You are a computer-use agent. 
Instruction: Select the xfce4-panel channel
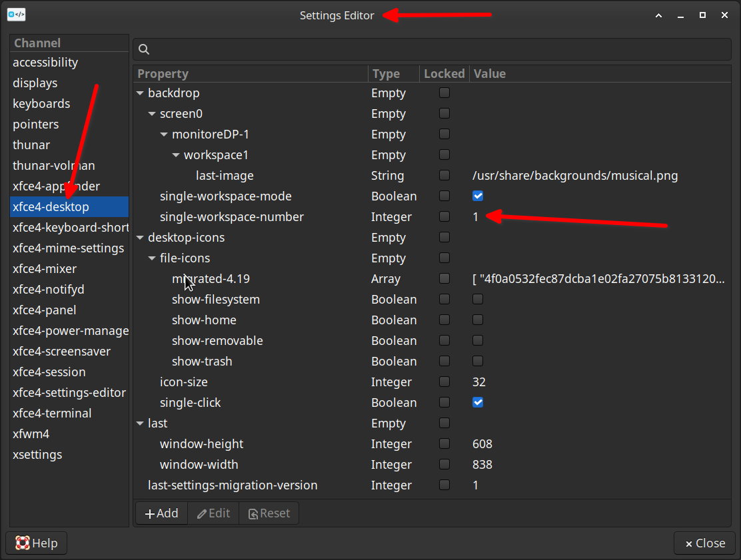pyautogui.click(x=69, y=310)
